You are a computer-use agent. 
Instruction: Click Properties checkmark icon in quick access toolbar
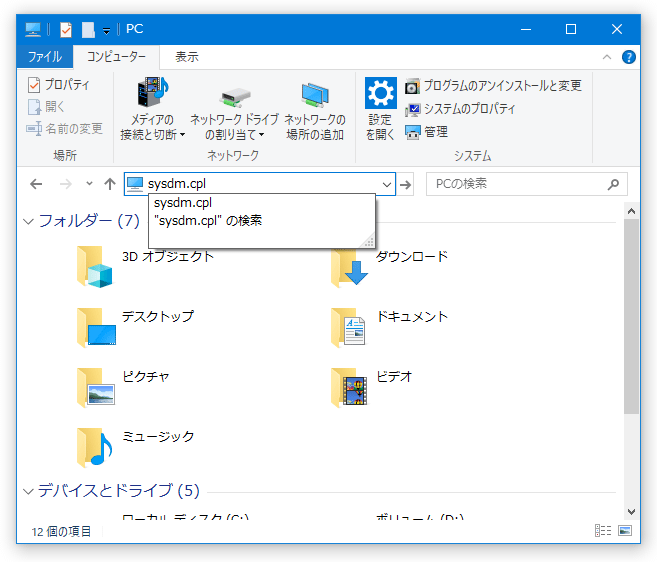click(66, 30)
